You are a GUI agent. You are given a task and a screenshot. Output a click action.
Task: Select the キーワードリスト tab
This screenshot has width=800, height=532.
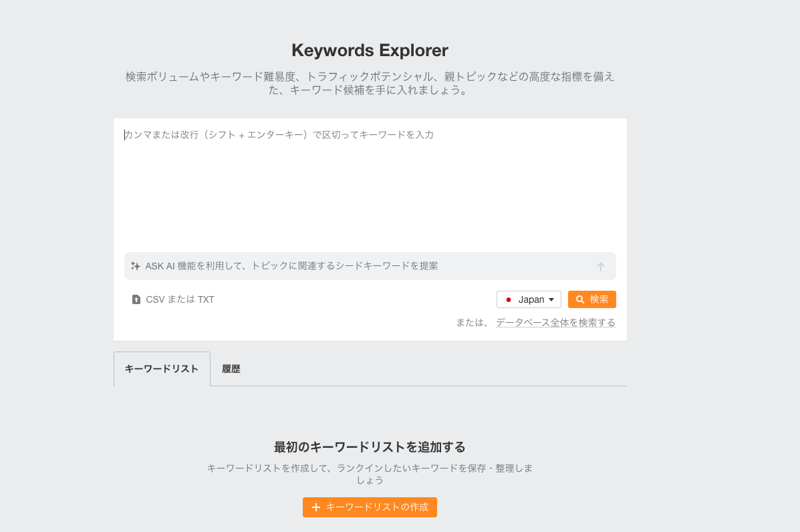coord(162,368)
